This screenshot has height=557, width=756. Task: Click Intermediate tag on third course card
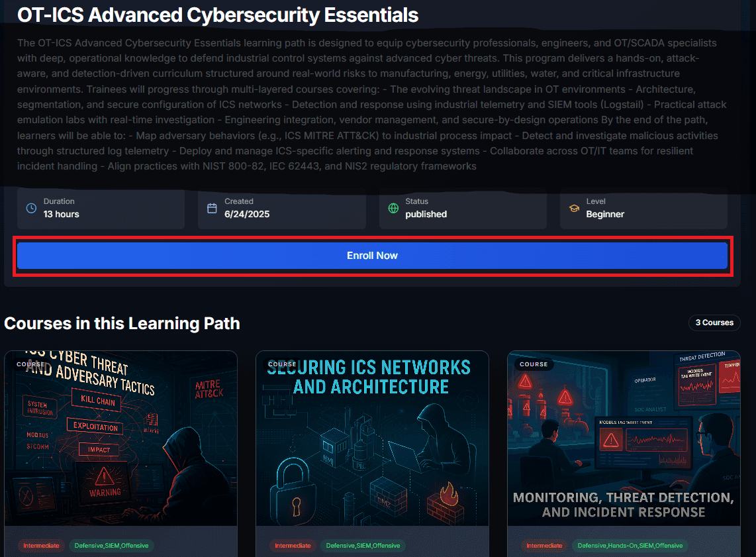coord(544,546)
